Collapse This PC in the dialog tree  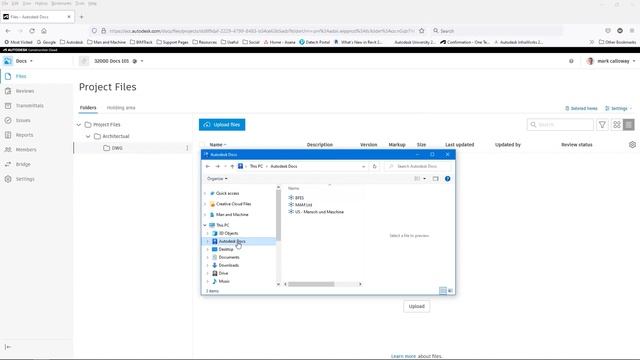(x=205, y=225)
